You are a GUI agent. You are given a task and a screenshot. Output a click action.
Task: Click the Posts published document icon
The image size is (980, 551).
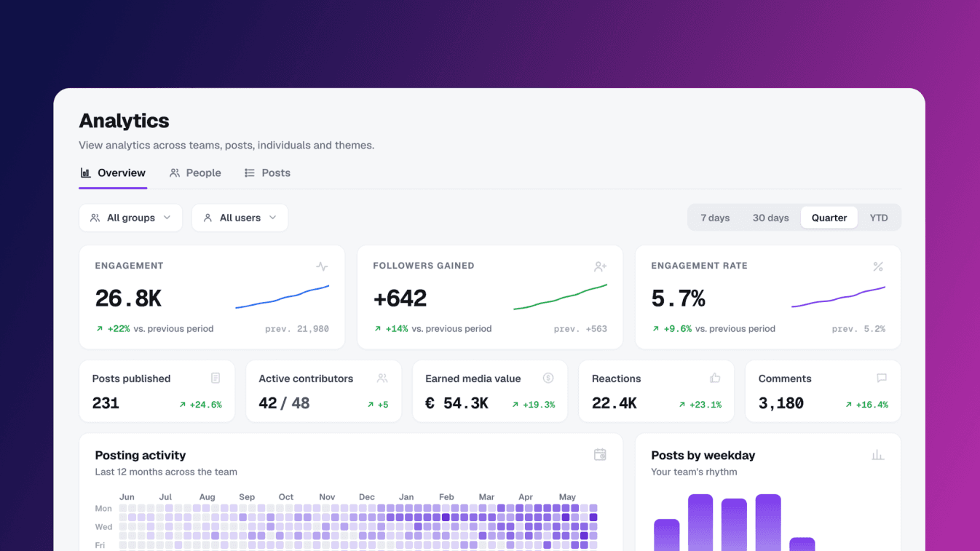pos(216,378)
